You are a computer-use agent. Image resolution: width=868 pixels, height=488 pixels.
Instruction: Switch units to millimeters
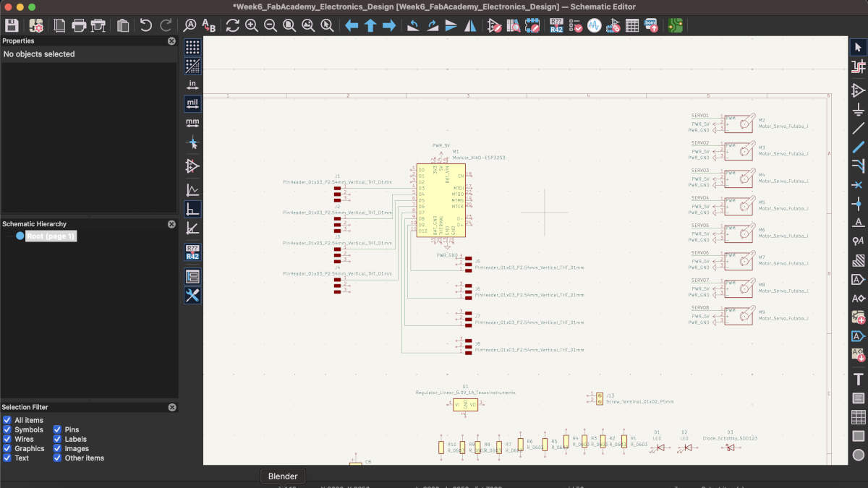click(192, 123)
